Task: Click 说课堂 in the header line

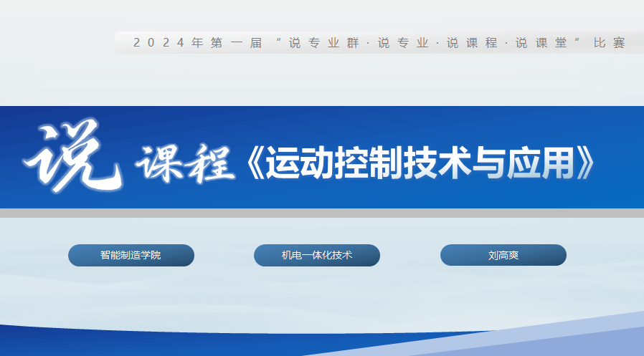Action: tap(539, 43)
